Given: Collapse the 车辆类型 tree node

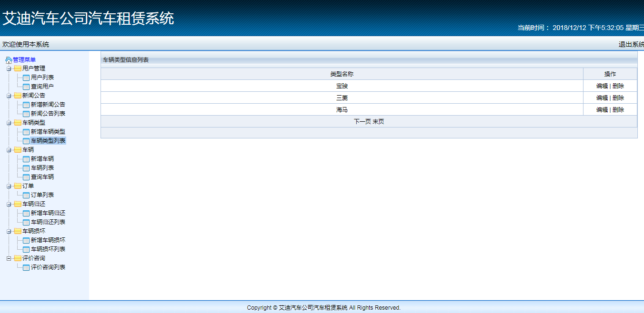Looking at the screenshot, I should click(x=9, y=123).
